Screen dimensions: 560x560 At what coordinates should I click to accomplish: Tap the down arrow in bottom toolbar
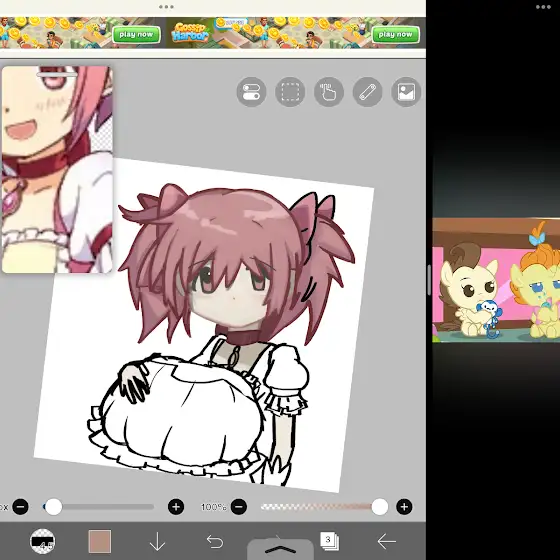tap(157, 542)
